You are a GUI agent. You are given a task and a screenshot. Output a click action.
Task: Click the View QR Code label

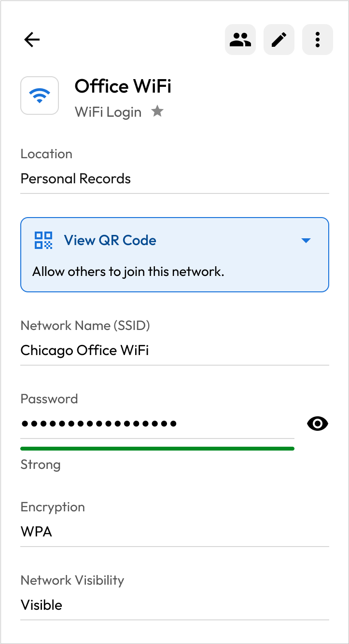click(110, 240)
